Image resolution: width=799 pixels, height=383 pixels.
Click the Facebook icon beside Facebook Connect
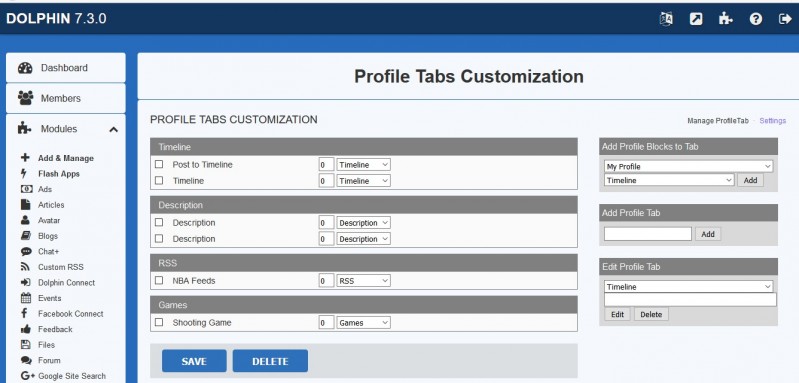click(24, 313)
